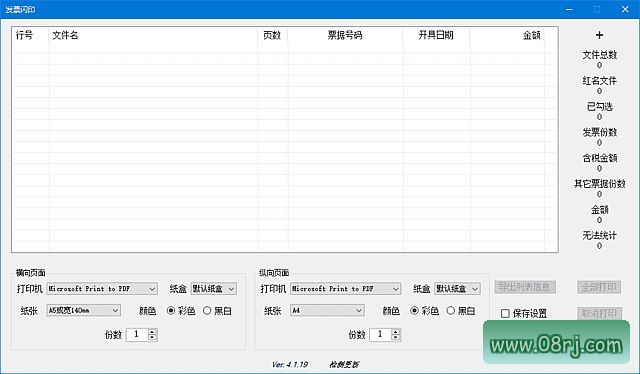Open the landscape page 纸盒 dropdown

point(213,289)
